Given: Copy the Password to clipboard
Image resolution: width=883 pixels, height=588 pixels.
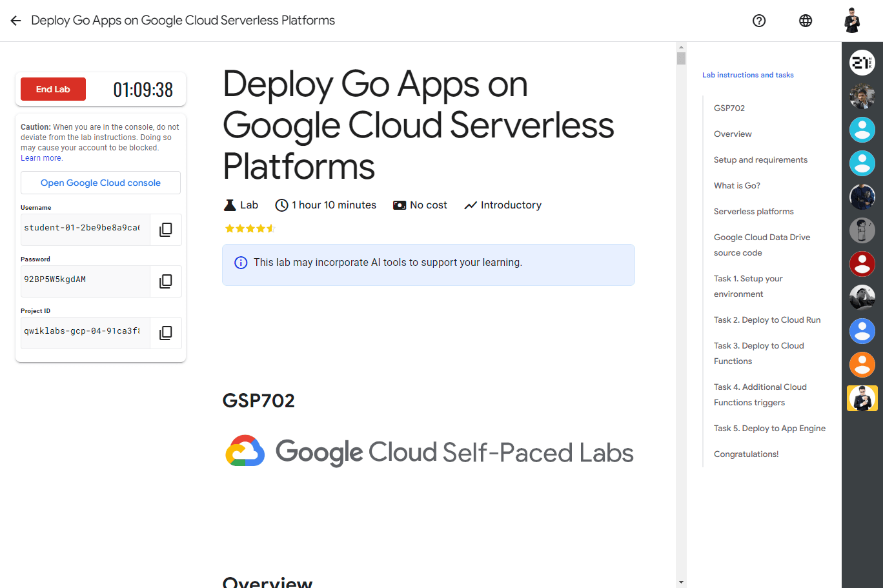Looking at the screenshot, I should (x=166, y=281).
